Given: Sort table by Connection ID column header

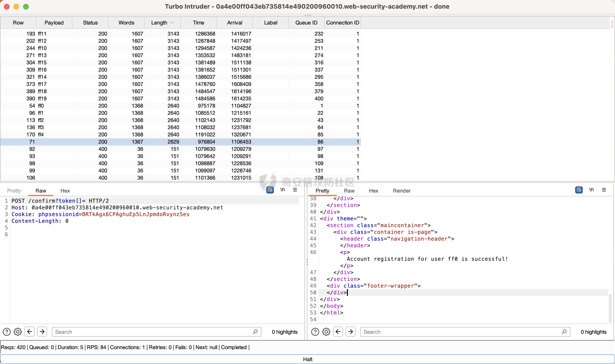Looking at the screenshot, I should (343, 23).
